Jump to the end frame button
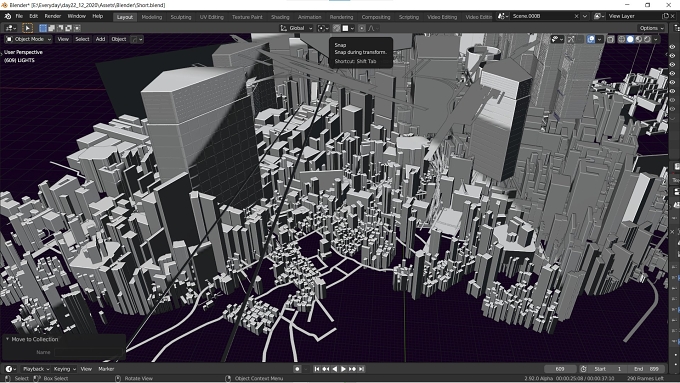The width and height of the screenshot is (680, 383). click(x=361, y=369)
